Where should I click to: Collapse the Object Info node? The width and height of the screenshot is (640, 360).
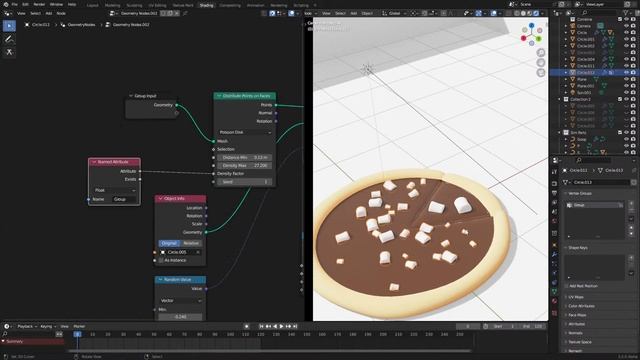(x=160, y=199)
